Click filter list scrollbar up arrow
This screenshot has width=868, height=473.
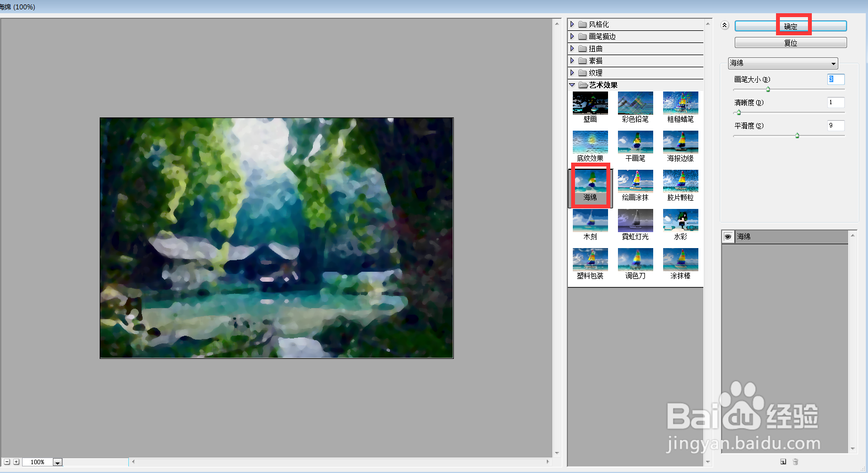click(x=708, y=24)
